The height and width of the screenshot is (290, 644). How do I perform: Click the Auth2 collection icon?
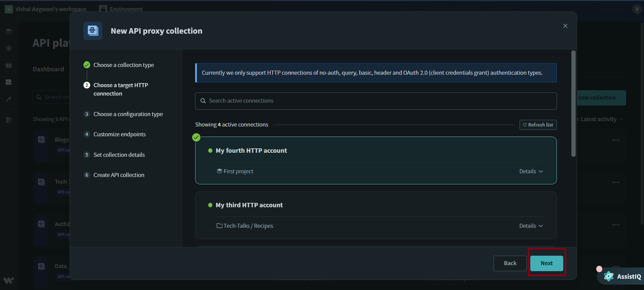[x=41, y=224]
